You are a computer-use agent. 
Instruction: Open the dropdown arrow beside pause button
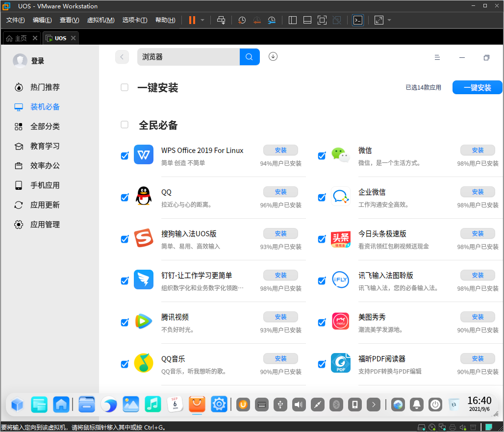point(202,20)
